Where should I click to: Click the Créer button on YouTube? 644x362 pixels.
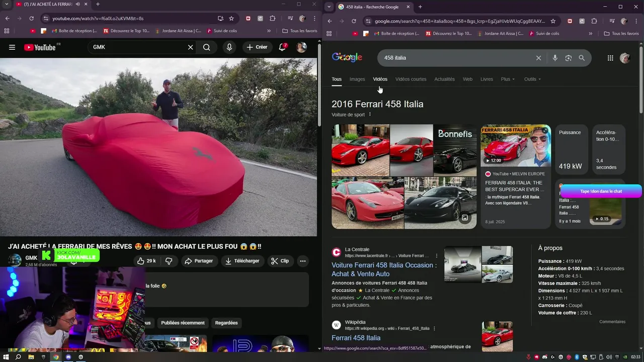tap(257, 47)
